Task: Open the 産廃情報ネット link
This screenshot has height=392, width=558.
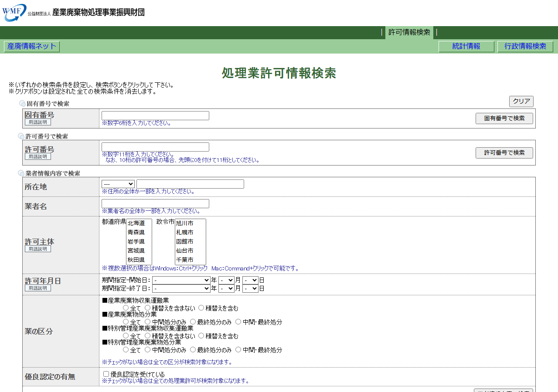Action: click(32, 47)
